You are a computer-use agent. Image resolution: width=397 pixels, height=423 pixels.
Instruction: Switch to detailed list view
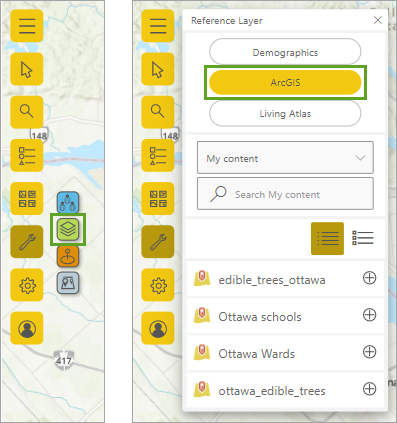click(363, 238)
